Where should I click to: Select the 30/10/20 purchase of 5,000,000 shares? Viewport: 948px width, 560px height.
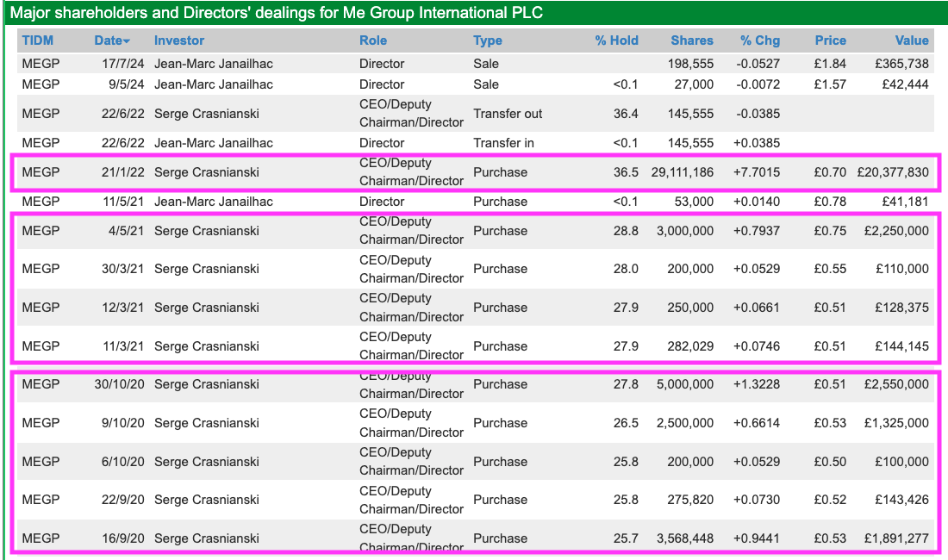pyautogui.click(x=475, y=384)
